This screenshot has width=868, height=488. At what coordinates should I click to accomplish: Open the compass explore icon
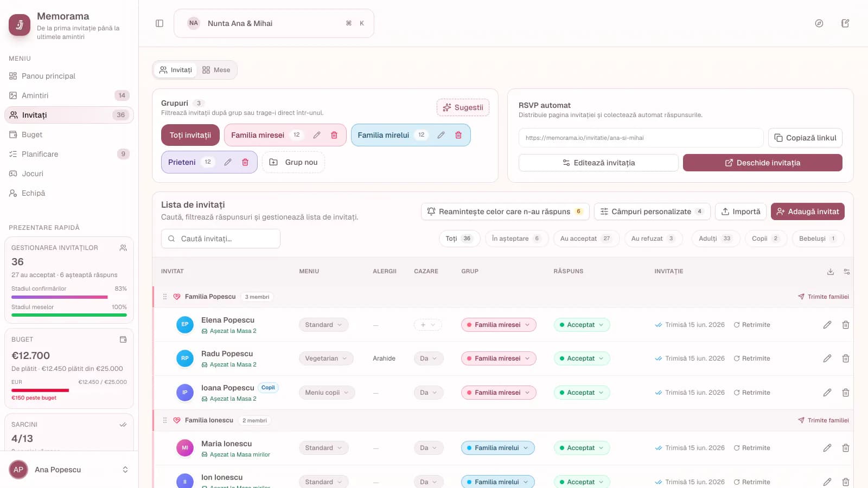[819, 23]
